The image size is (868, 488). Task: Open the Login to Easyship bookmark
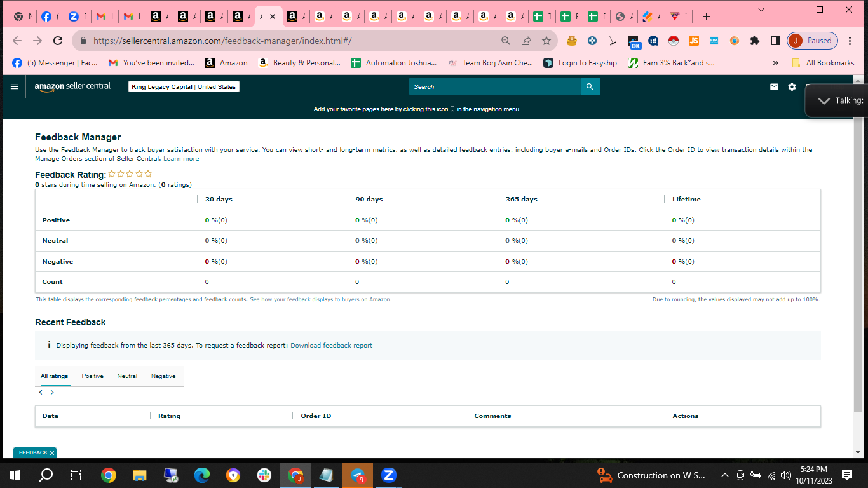pos(580,63)
